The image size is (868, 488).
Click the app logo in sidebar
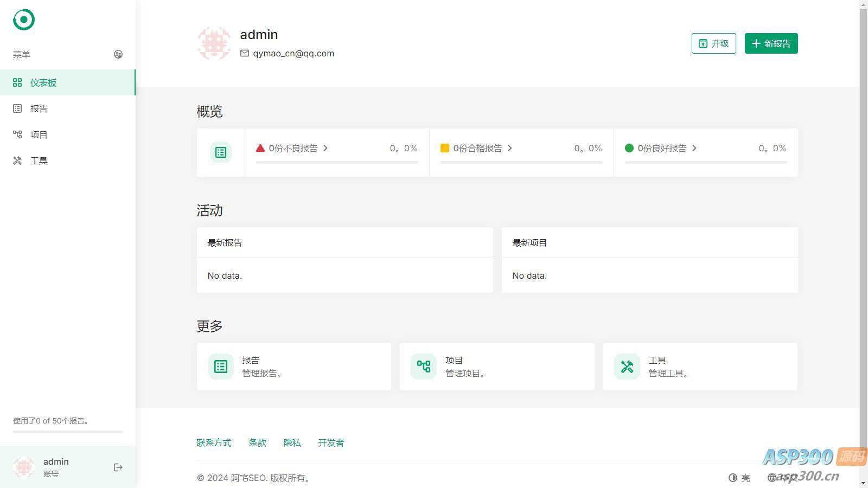[24, 20]
